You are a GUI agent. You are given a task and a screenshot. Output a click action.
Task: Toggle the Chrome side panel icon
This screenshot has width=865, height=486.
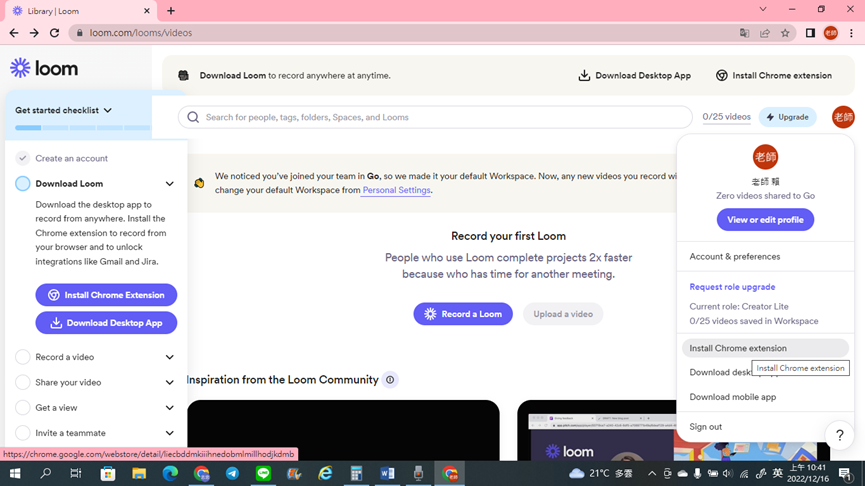coord(810,33)
